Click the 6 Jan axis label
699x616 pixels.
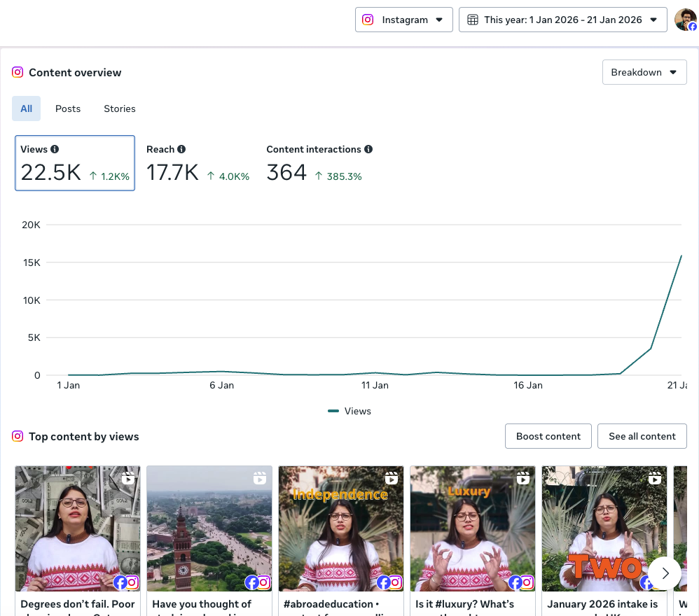click(x=221, y=385)
